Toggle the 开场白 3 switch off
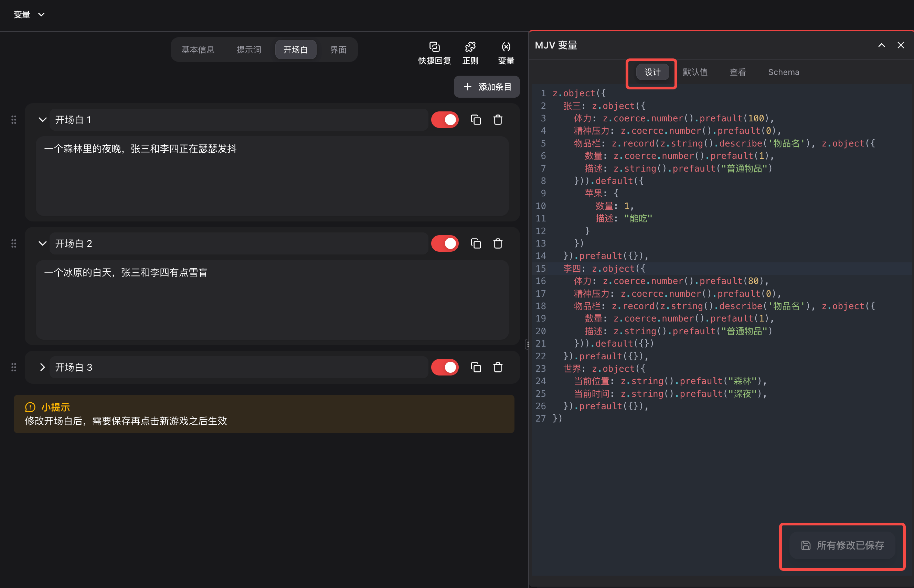 pyautogui.click(x=445, y=367)
